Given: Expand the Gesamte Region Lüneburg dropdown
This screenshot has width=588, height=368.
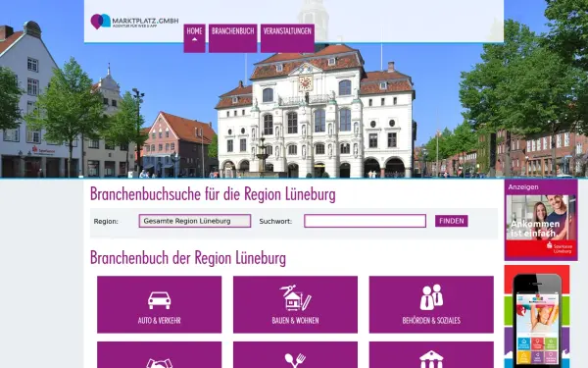Looking at the screenshot, I should click(195, 221).
